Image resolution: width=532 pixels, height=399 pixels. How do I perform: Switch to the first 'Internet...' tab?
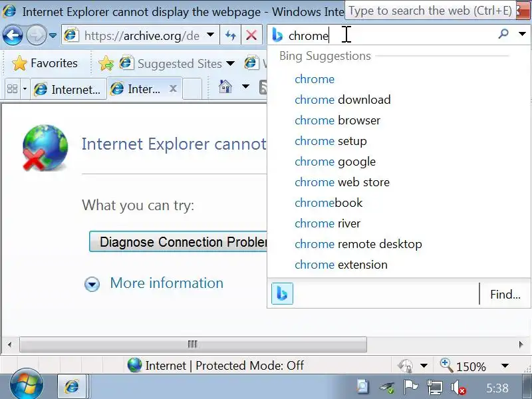[68, 89]
